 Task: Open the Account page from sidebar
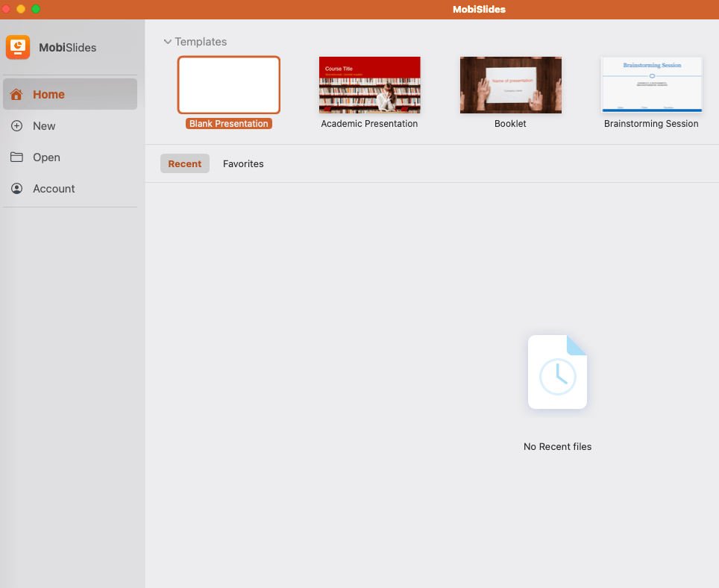pos(52,189)
